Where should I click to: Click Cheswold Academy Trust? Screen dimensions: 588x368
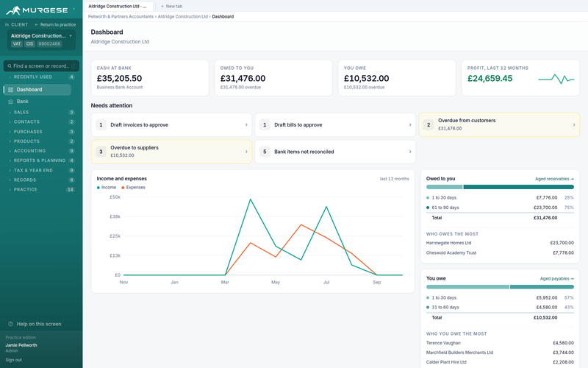[x=451, y=253]
